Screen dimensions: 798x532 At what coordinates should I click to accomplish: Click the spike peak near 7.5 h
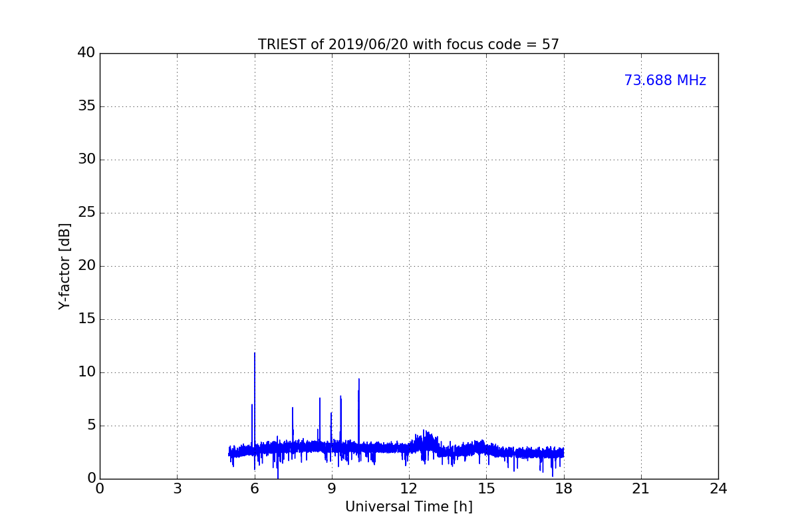293,408
